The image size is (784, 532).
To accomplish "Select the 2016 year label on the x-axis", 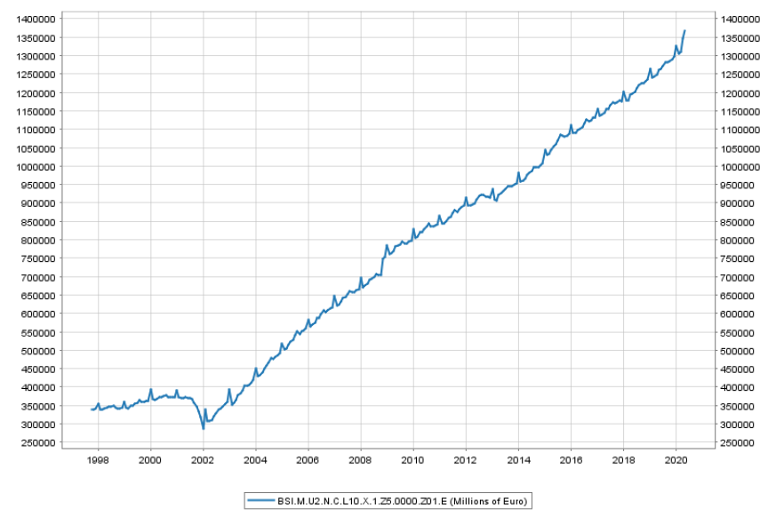I will point(571,460).
